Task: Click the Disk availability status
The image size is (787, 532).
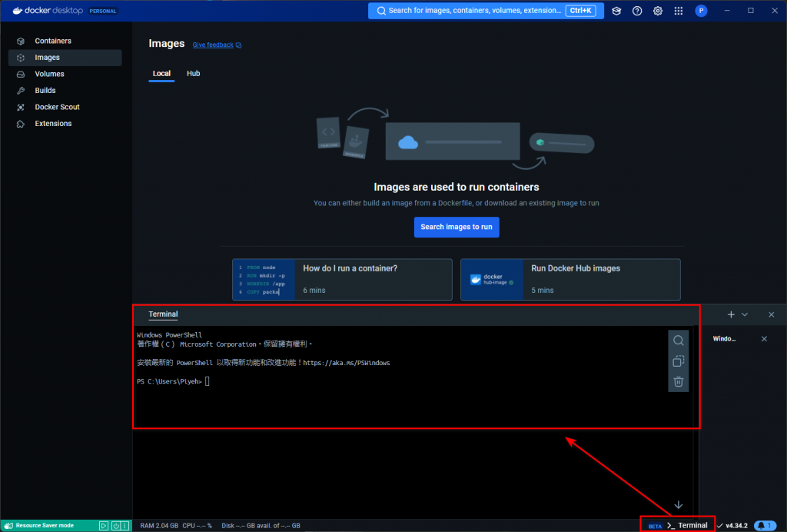Action: pyautogui.click(x=261, y=526)
